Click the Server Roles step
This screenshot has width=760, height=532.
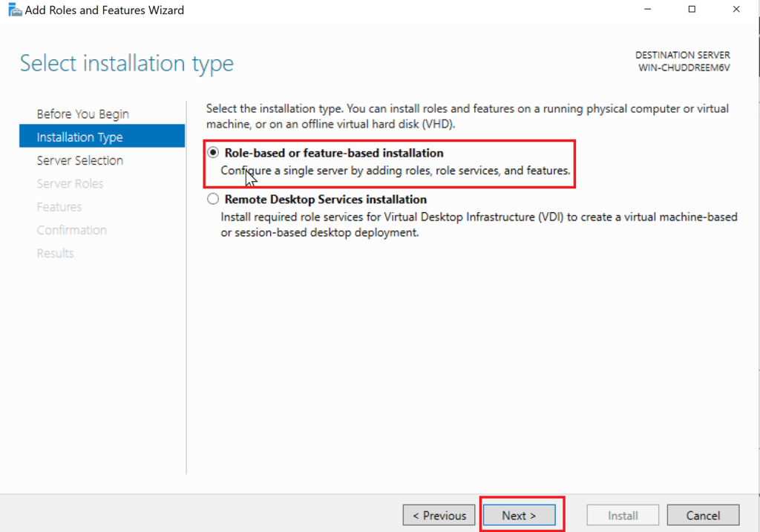[70, 183]
